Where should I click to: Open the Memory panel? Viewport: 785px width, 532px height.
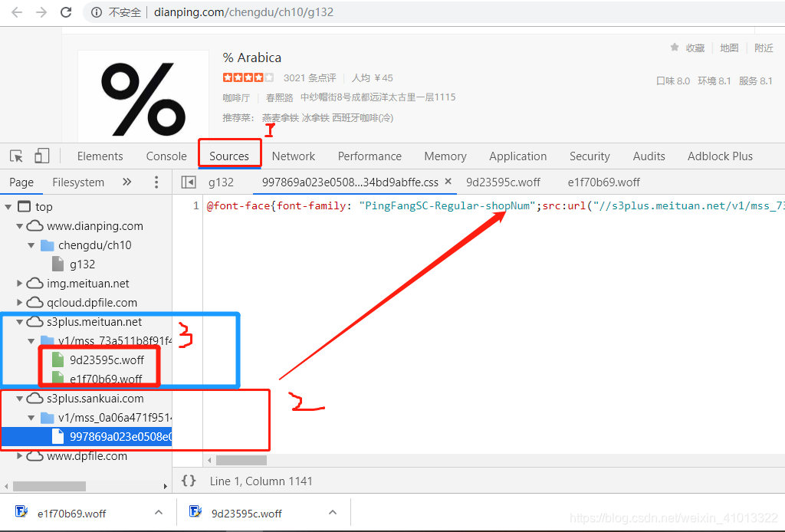(x=445, y=156)
